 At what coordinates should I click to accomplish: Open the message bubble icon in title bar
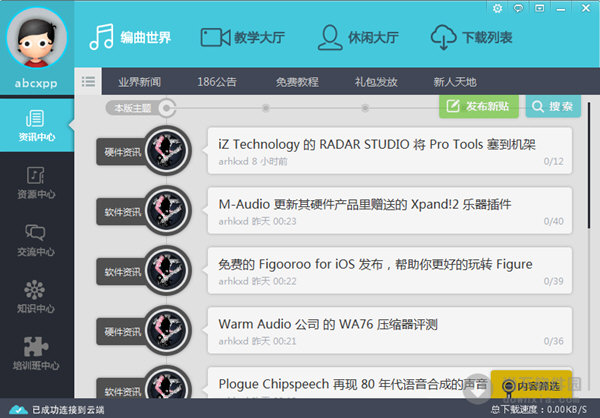coord(518,8)
